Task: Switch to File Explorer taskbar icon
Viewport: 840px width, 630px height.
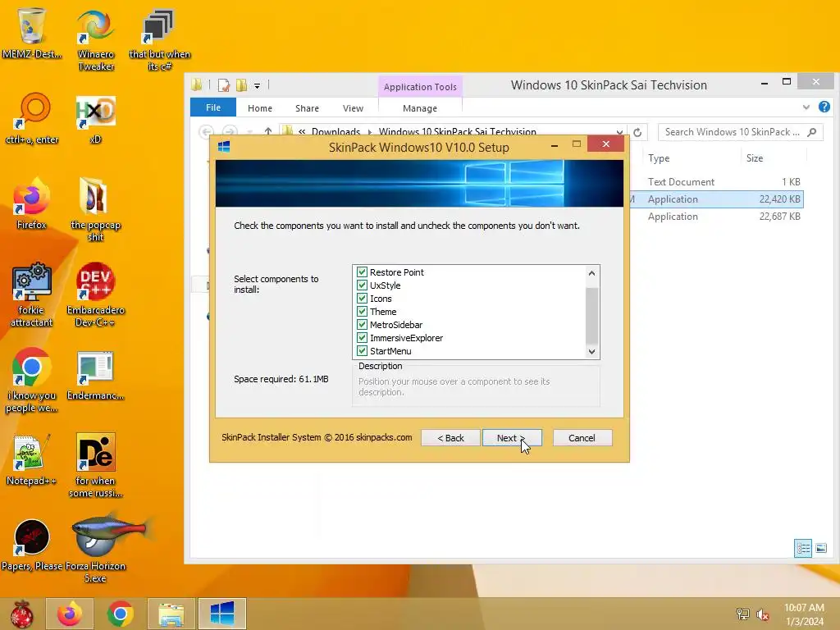Action: click(171, 614)
